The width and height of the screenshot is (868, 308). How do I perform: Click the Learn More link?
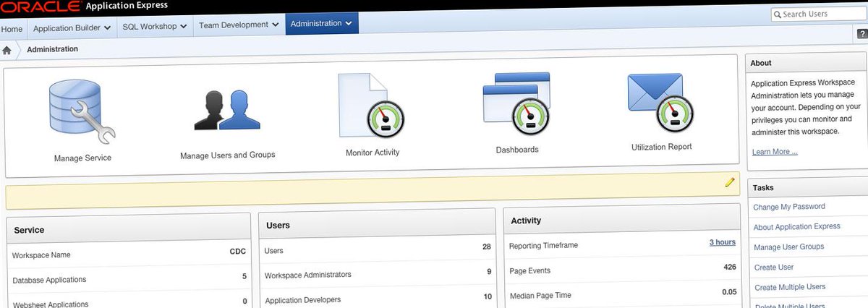pos(775,152)
